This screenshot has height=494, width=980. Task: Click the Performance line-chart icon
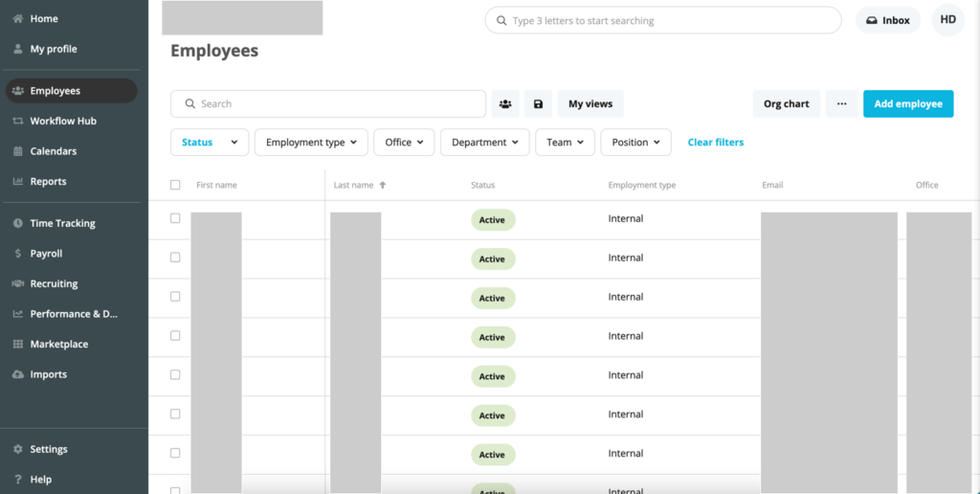pos(17,314)
